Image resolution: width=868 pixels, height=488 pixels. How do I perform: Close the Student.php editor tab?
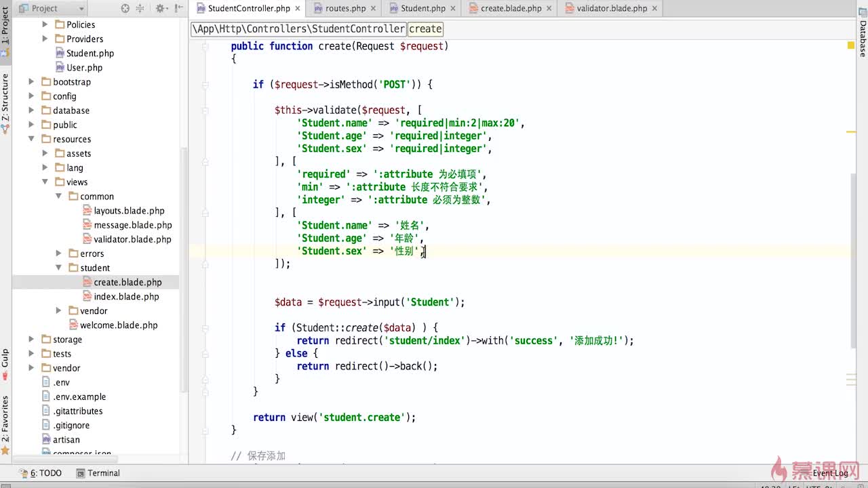(x=453, y=9)
